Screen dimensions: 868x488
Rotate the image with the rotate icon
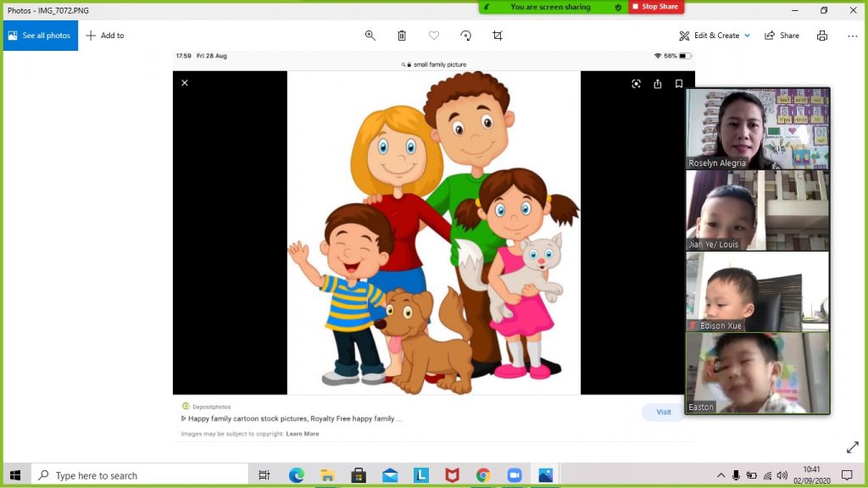pos(465,36)
